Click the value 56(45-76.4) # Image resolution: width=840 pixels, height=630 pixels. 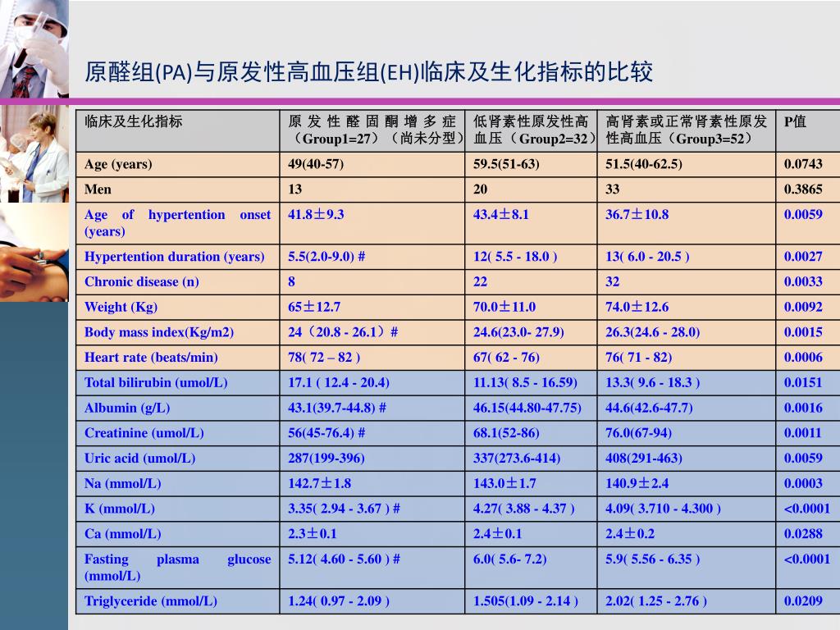click(x=326, y=433)
